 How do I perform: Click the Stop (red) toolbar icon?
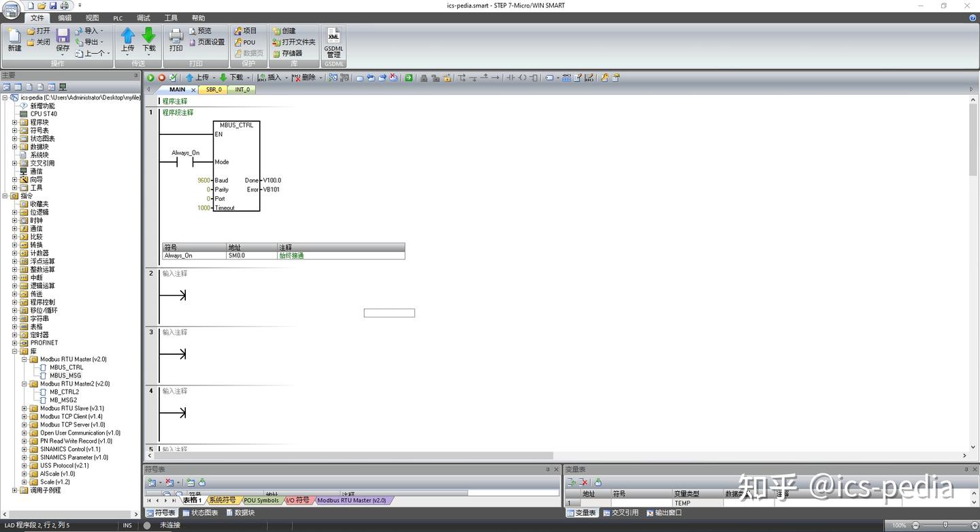coord(161,78)
